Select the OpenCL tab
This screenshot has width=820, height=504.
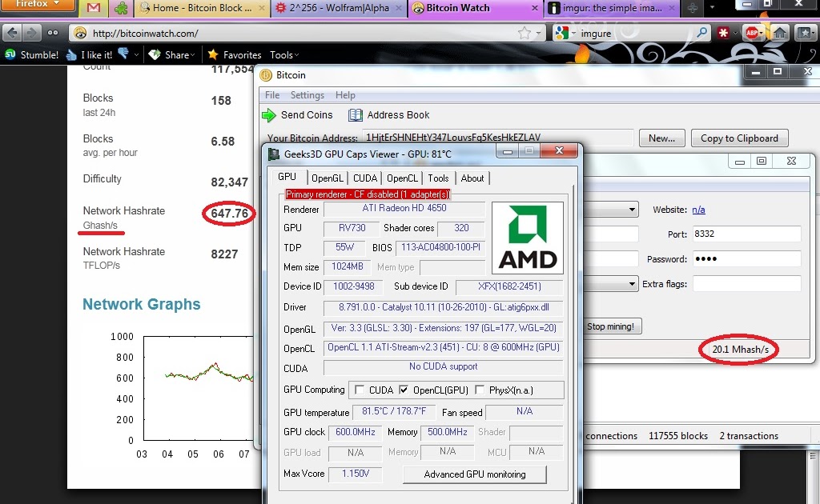[402, 178]
